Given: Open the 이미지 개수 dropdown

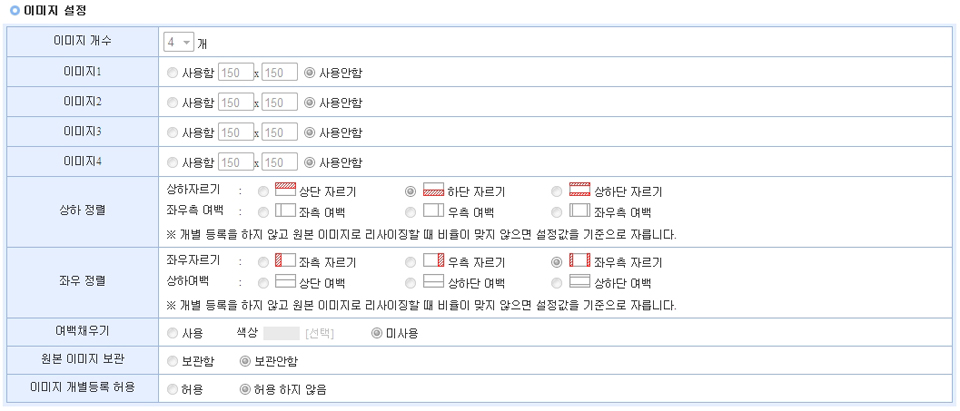Looking at the screenshot, I should pyautogui.click(x=179, y=43).
